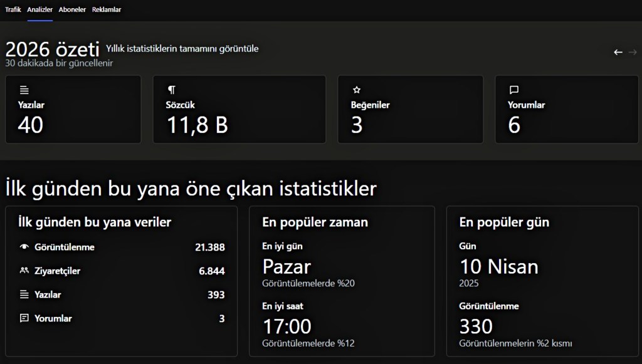Click the Yorumlar comment icon in all-time data
The height and width of the screenshot is (364, 642).
click(24, 318)
